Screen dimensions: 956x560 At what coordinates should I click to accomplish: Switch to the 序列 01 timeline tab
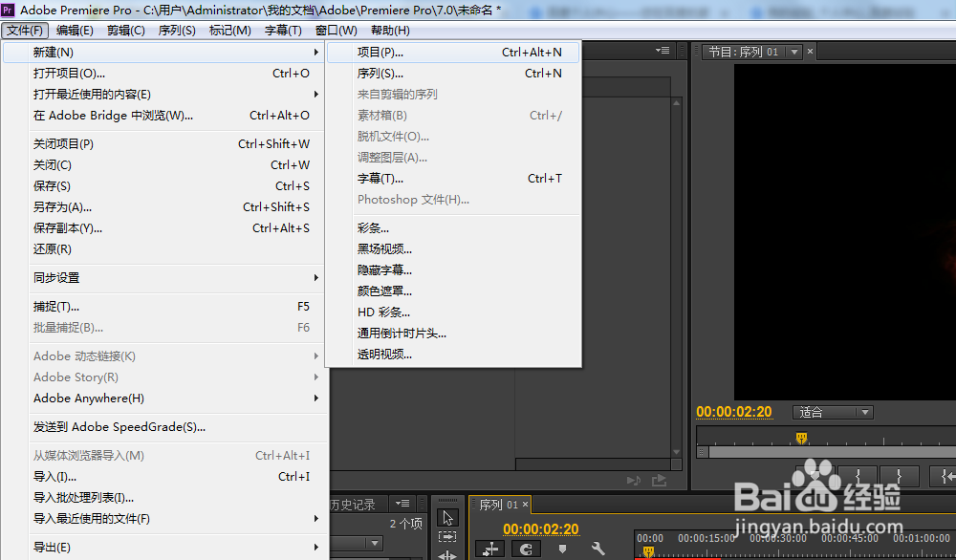click(x=498, y=505)
